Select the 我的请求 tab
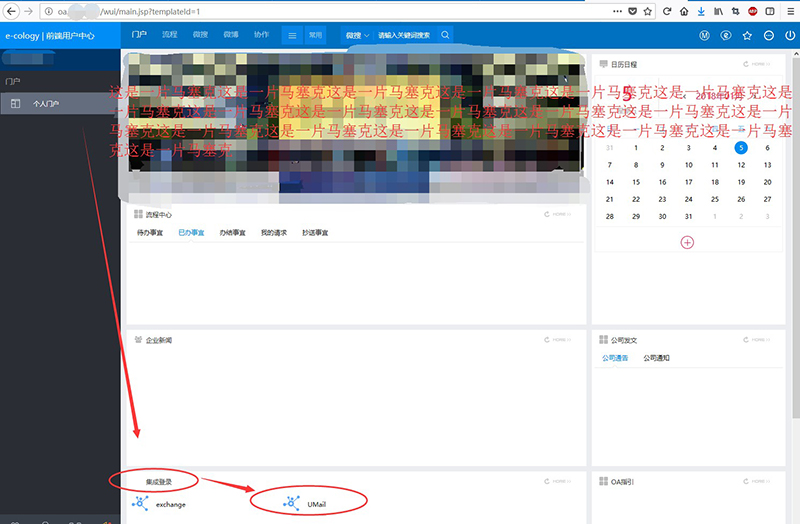The height and width of the screenshot is (524, 800). [x=274, y=233]
